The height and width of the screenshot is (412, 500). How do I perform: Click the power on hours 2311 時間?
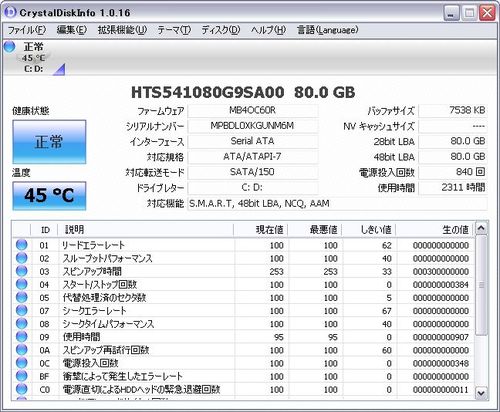click(x=453, y=188)
